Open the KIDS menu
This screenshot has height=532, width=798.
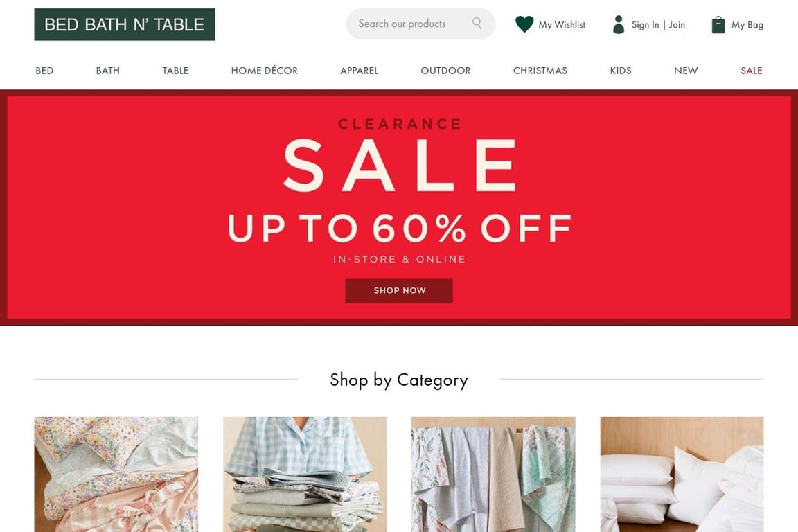pyautogui.click(x=621, y=71)
